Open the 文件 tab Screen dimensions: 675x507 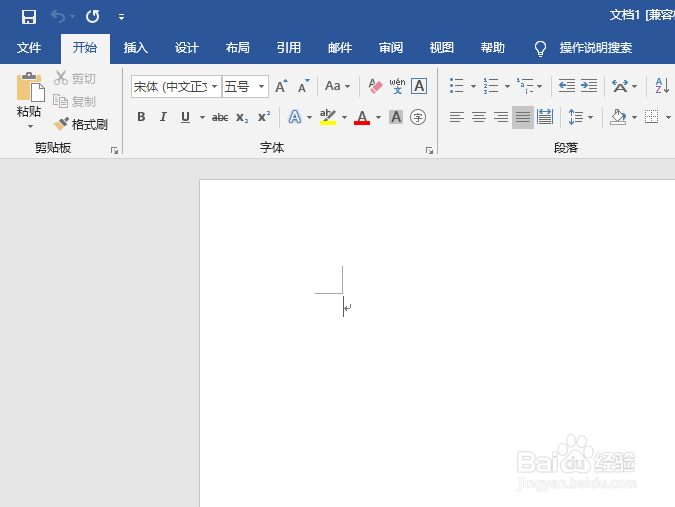click(x=29, y=47)
